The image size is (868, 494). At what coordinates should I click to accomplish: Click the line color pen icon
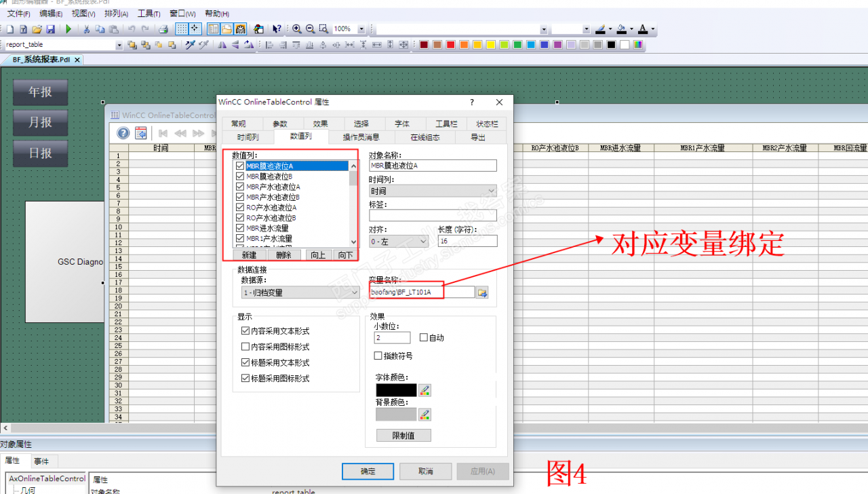tap(600, 29)
